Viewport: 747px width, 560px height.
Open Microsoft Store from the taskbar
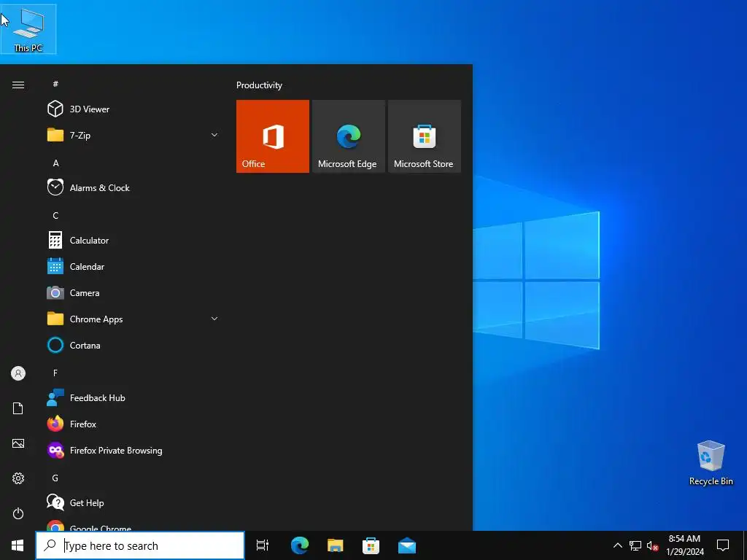(x=371, y=545)
